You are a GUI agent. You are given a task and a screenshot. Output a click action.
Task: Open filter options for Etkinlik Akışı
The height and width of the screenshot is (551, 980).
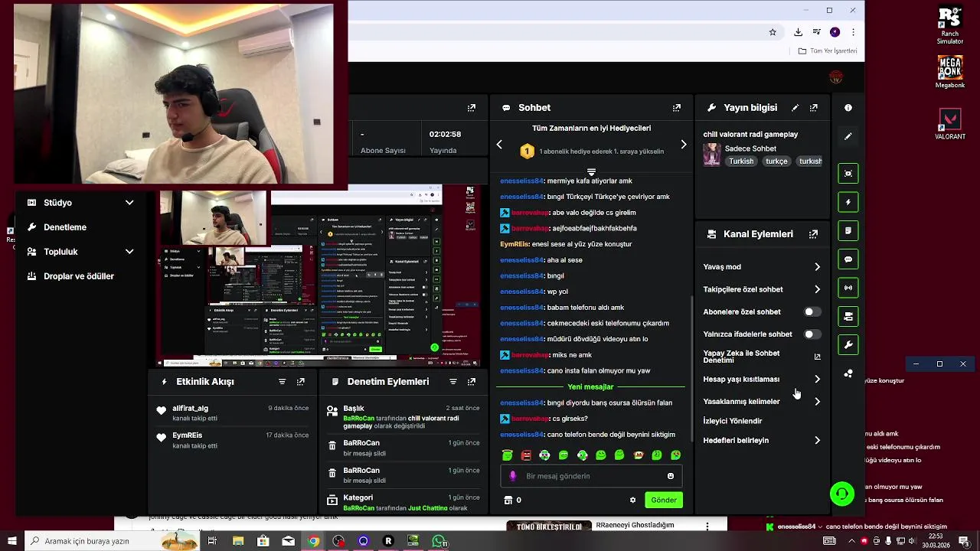point(282,381)
